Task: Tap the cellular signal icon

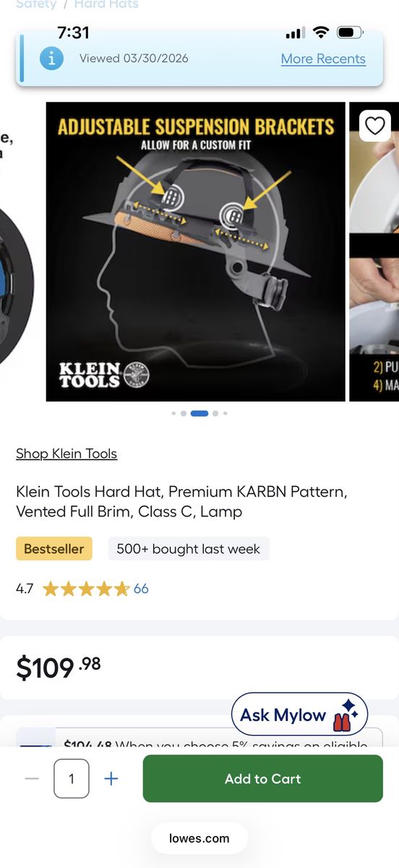Action: [295, 33]
